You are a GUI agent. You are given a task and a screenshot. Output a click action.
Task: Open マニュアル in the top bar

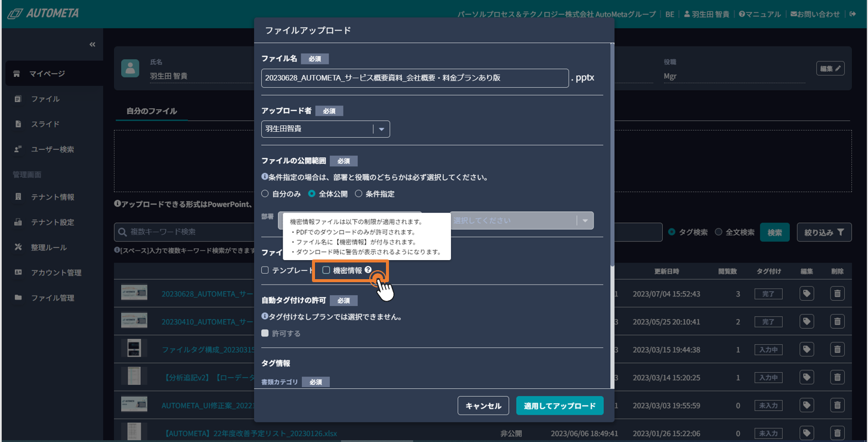[x=760, y=14]
